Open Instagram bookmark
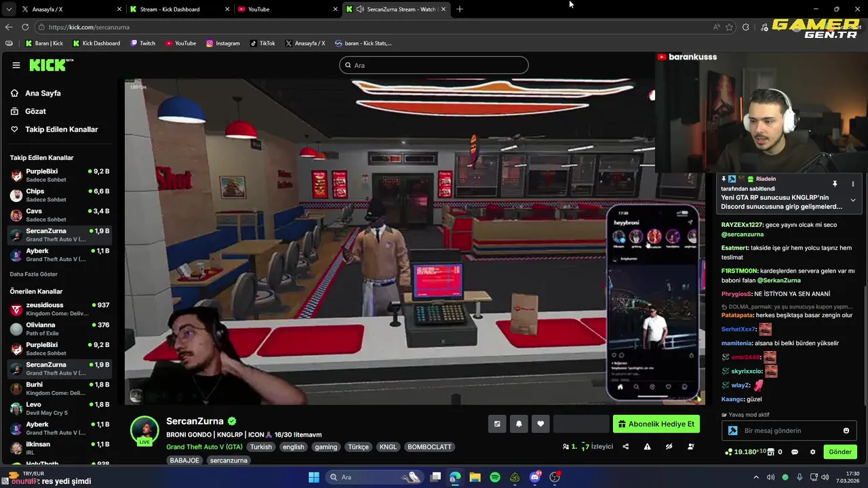The image size is (868, 488). coord(223,43)
